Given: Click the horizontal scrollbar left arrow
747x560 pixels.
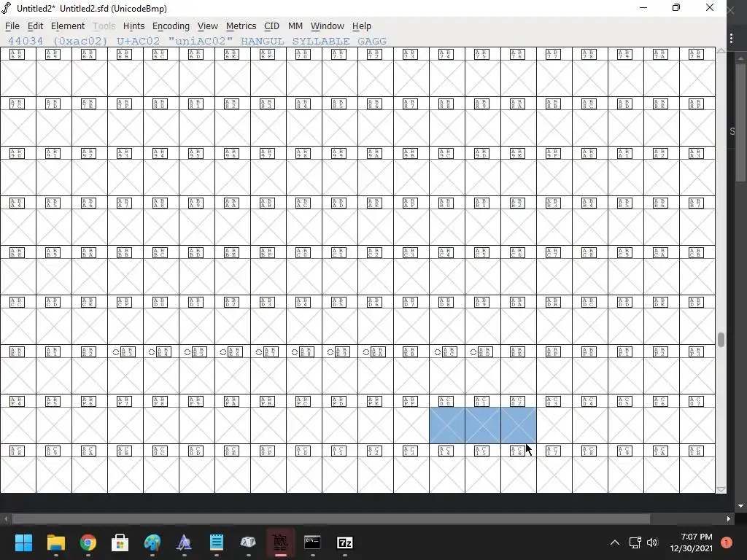Looking at the screenshot, I should click(x=5, y=518).
